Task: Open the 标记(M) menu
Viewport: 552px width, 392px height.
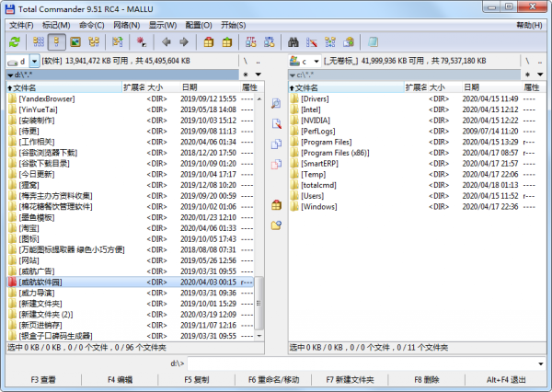Action: tap(56, 26)
